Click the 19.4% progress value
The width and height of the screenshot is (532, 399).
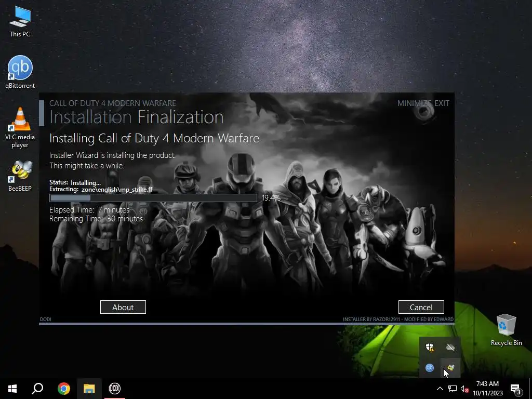(271, 198)
